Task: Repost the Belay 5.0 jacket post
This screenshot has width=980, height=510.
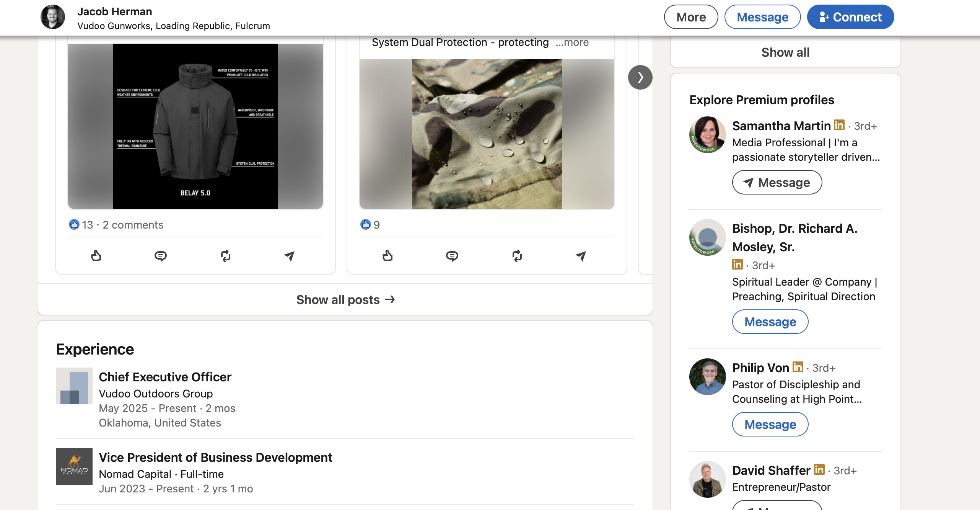Action: click(x=226, y=256)
